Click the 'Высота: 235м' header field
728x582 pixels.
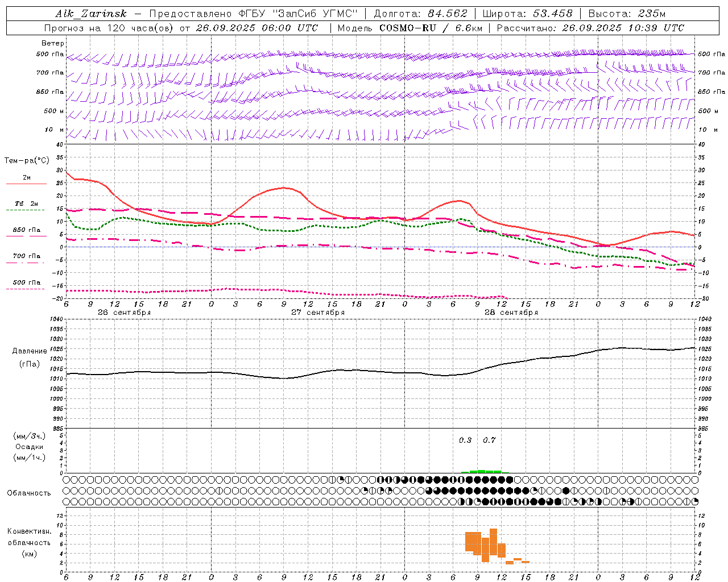click(627, 14)
